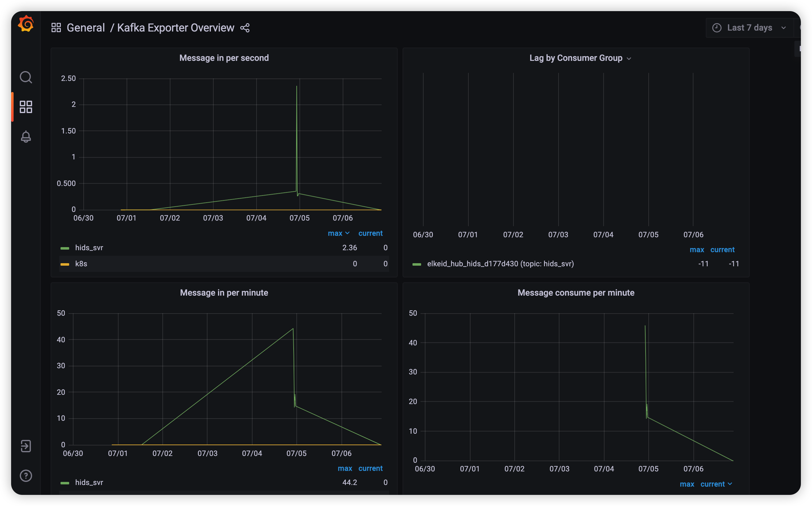
Task: Click the Grafana logo
Action: coord(26,24)
